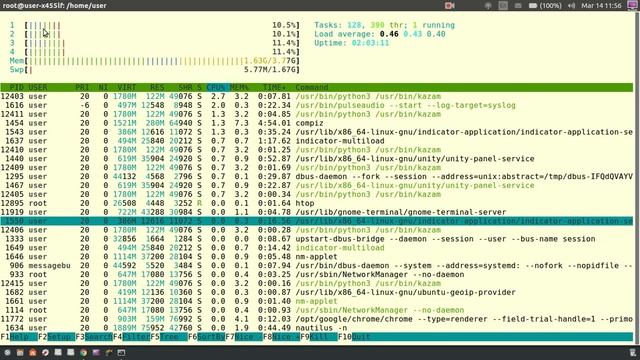Click the Kazam recording indicator in top panel
Image resolution: width=640 pixels, height=360 pixels.
pos(449,5)
